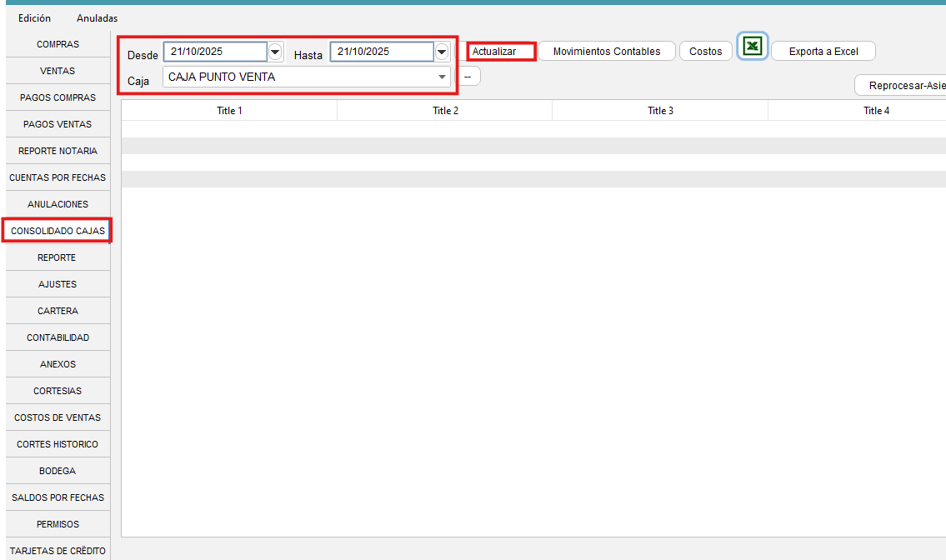Open the Edición menu
This screenshot has width=946, height=560.
[34, 17]
